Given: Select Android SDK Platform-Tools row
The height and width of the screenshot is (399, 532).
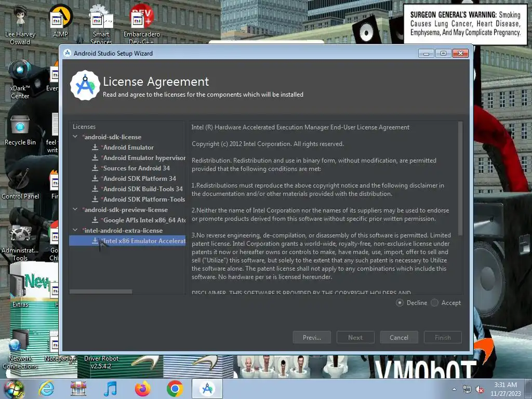Looking at the screenshot, I should point(127,199).
